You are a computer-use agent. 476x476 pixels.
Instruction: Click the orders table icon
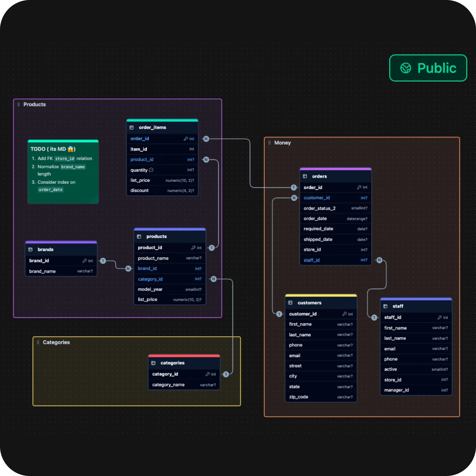pos(305,176)
